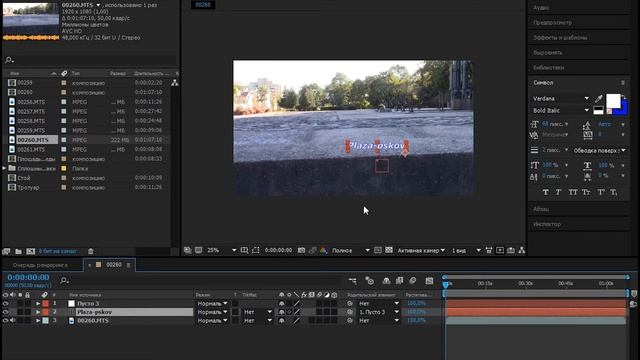
Task: Click the frame blending icon in timeline
Action: click(x=400, y=280)
